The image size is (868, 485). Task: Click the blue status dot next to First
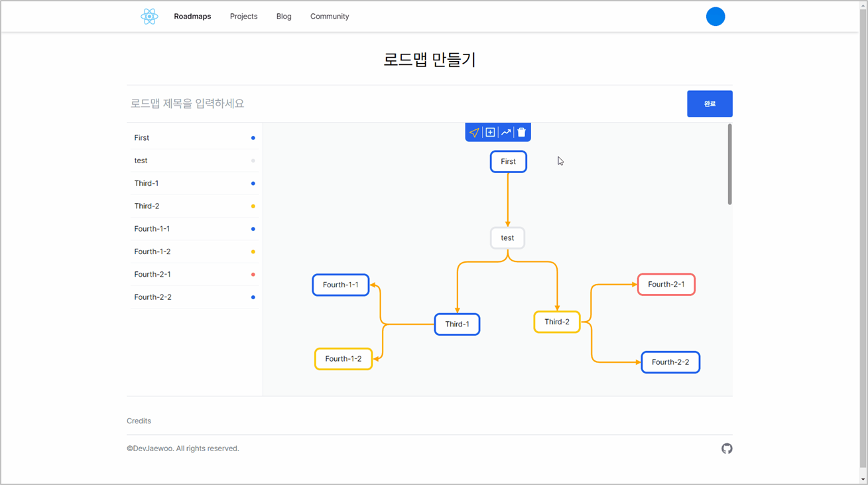[253, 138]
